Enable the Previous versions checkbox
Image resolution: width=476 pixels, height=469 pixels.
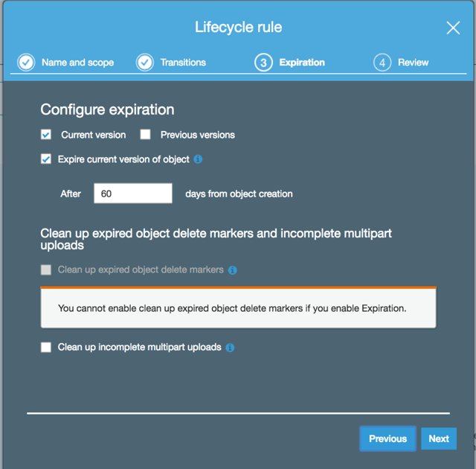tap(146, 135)
